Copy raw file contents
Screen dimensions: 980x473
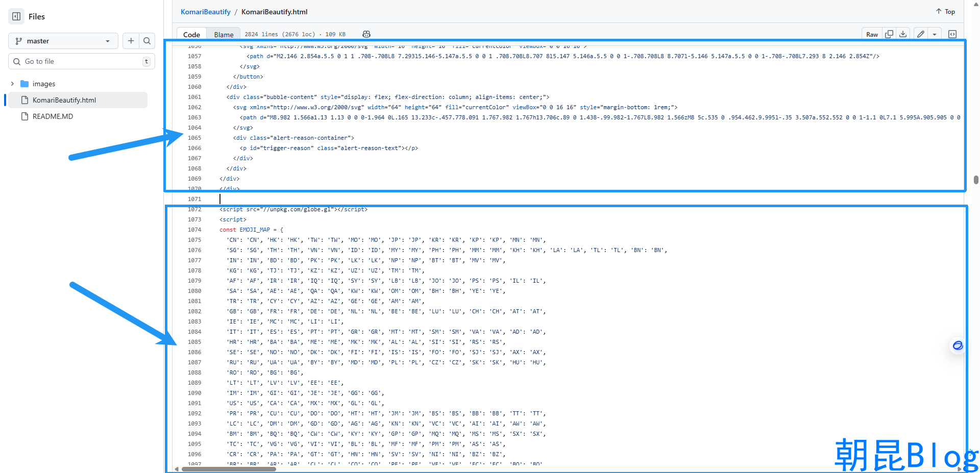click(889, 34)
